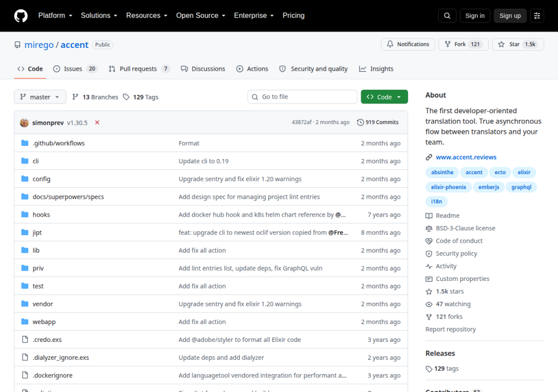Click the file icon beside .credo.exs

25,339
